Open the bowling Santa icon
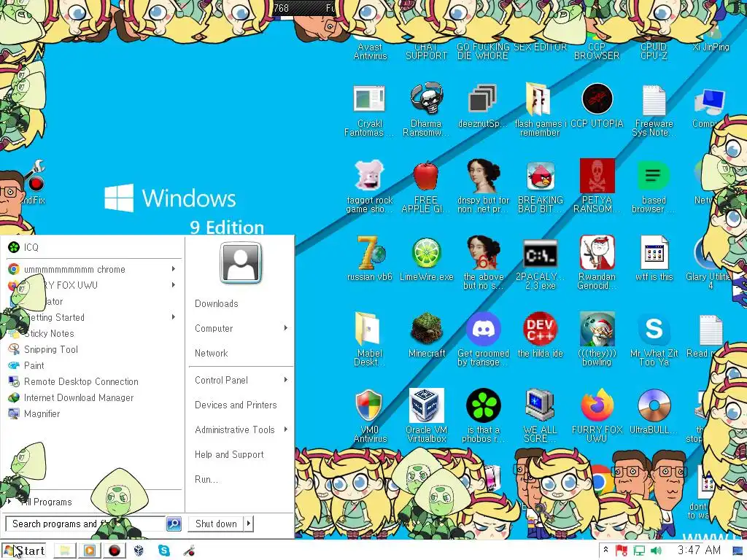The width and height of the screenshot is (747, 560). [x=597, y=329]
